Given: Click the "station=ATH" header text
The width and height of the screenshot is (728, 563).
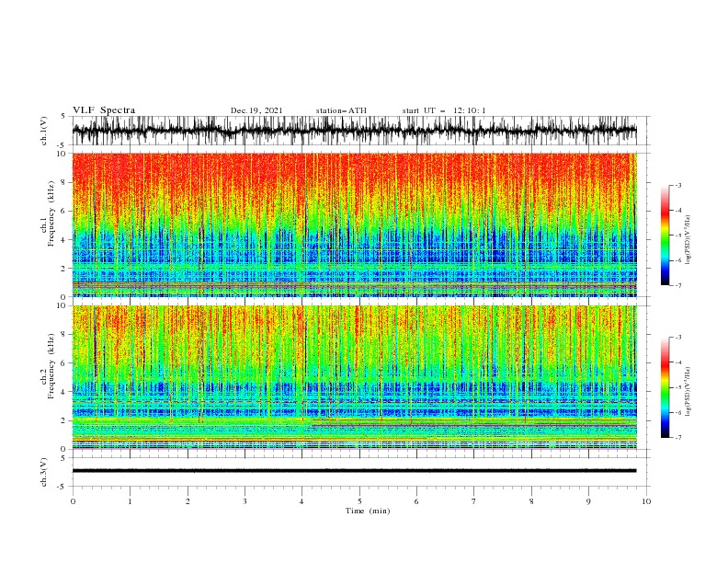Looking at the screenshot, I should coord(341,110).
